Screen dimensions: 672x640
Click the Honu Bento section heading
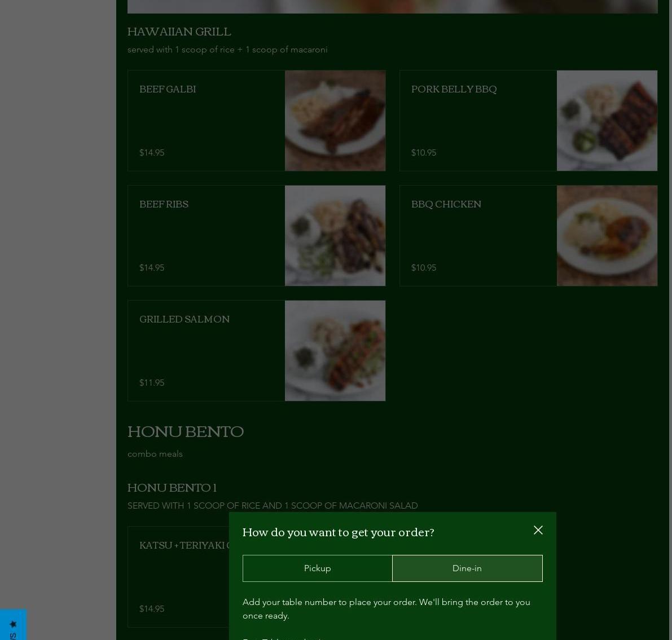click(x=186, y=432)
